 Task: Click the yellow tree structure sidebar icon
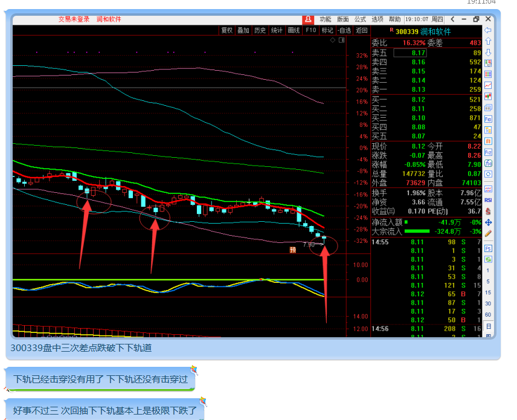coord(488,130)
